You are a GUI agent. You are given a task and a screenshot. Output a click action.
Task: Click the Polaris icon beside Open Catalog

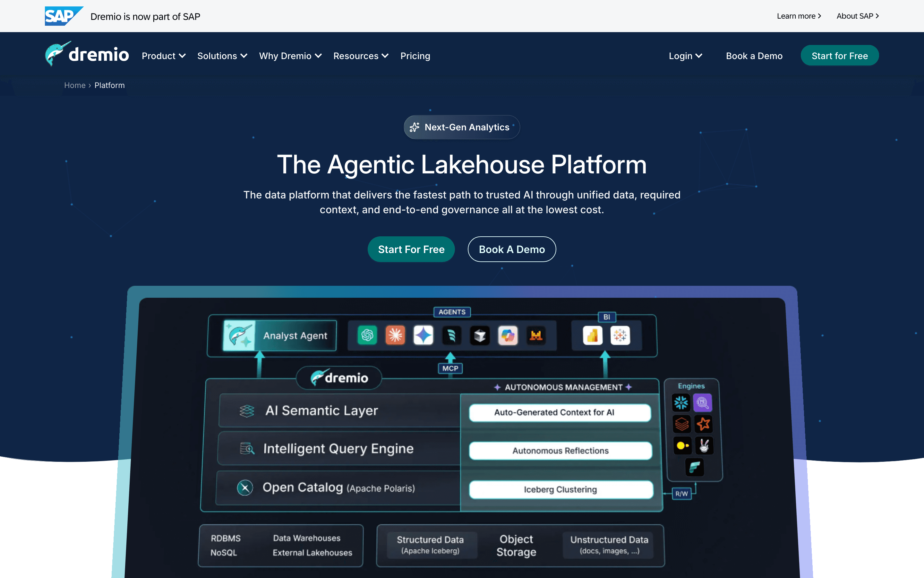click(x=245, y=487)
